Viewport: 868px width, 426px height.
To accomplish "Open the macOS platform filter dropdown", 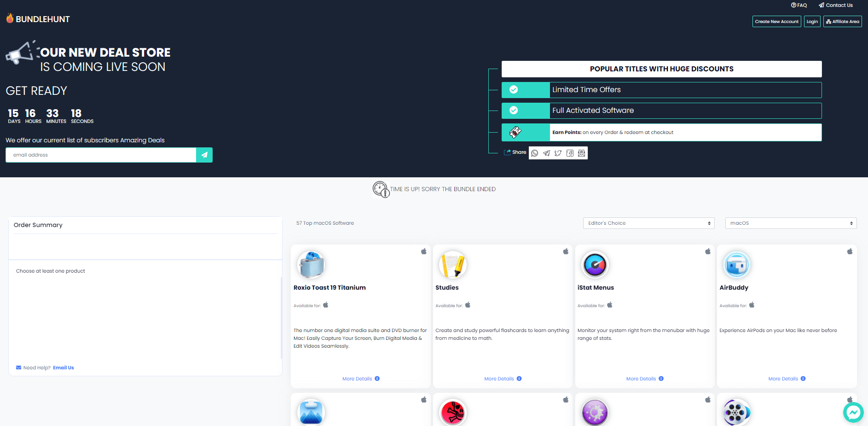I will (790, 223).
